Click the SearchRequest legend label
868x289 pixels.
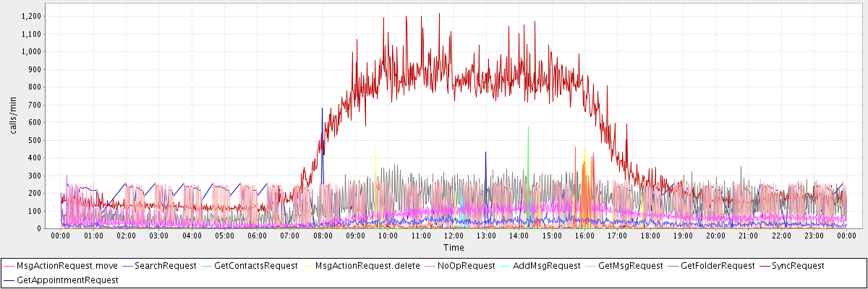coord(165,266)
